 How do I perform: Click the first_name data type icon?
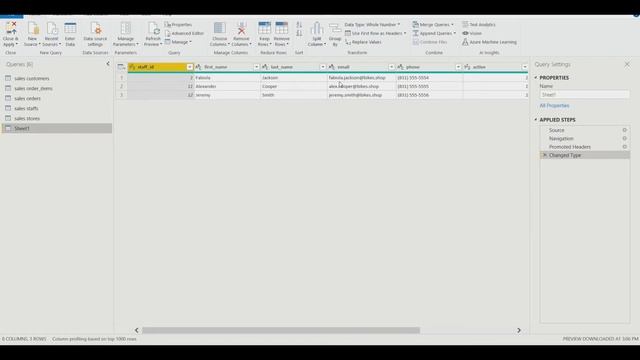click(x=198, y=67)
